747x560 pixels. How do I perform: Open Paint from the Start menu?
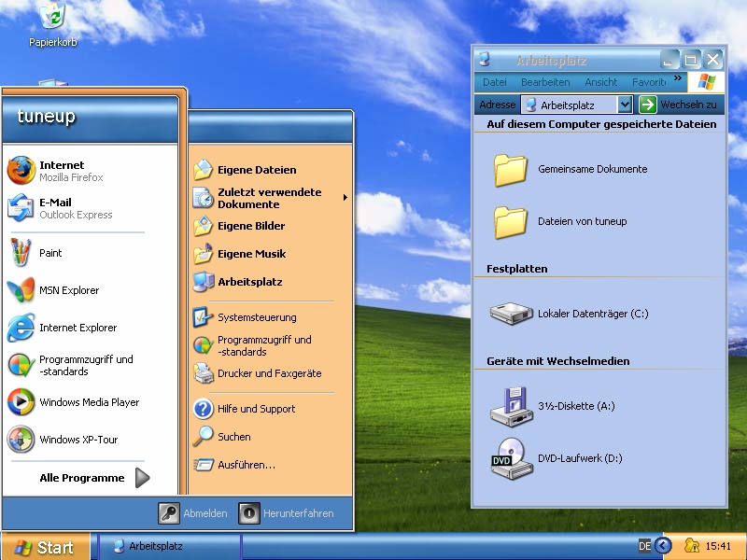click(50, 253)
